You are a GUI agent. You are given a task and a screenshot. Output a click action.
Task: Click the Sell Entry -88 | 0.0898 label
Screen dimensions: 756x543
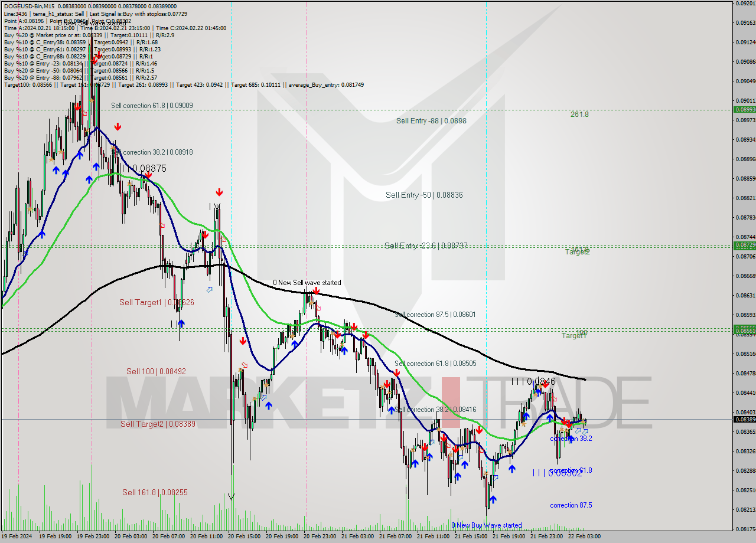coord(431,121)
